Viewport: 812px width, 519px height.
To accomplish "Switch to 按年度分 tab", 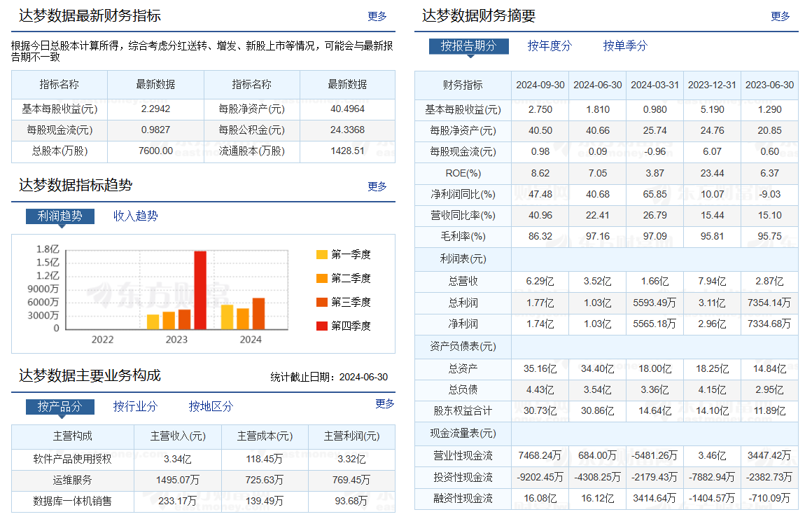I will (550, 46).
